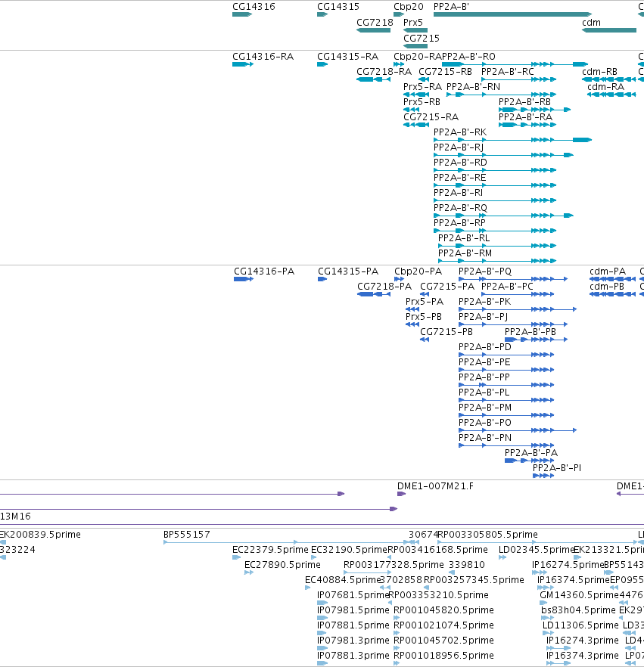Select transcript PP2A-B'-RQ
This screenshot has height=667, width=644.
[x=503, y=216]
